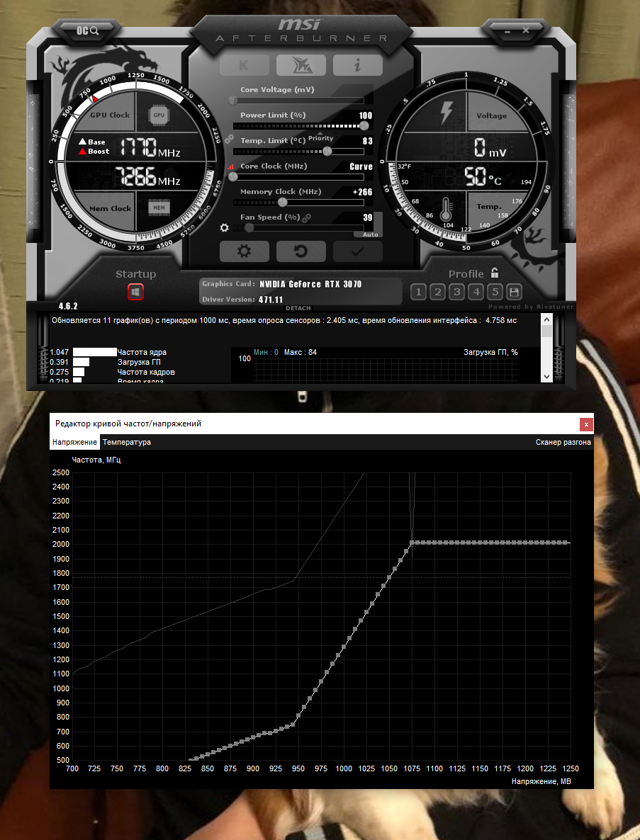Click the curve point at 950 mV
This screenshot has width=640, height=840.
(x=298, y=716)
